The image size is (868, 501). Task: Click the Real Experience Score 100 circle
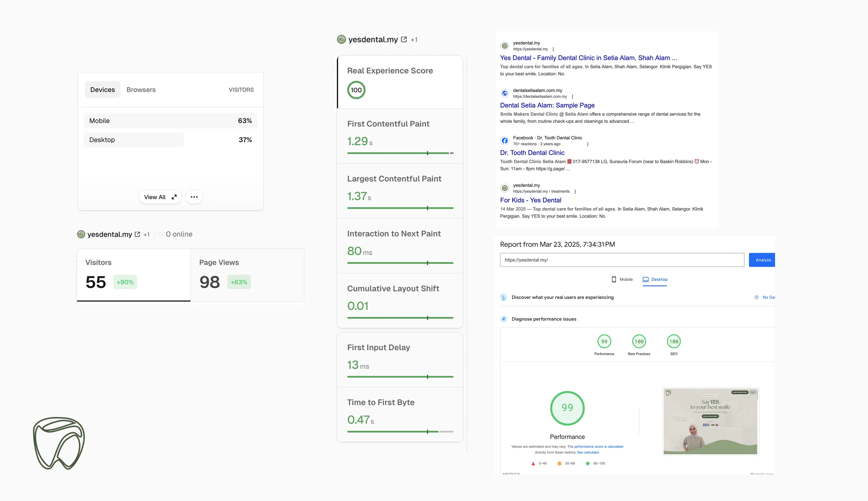356,90
